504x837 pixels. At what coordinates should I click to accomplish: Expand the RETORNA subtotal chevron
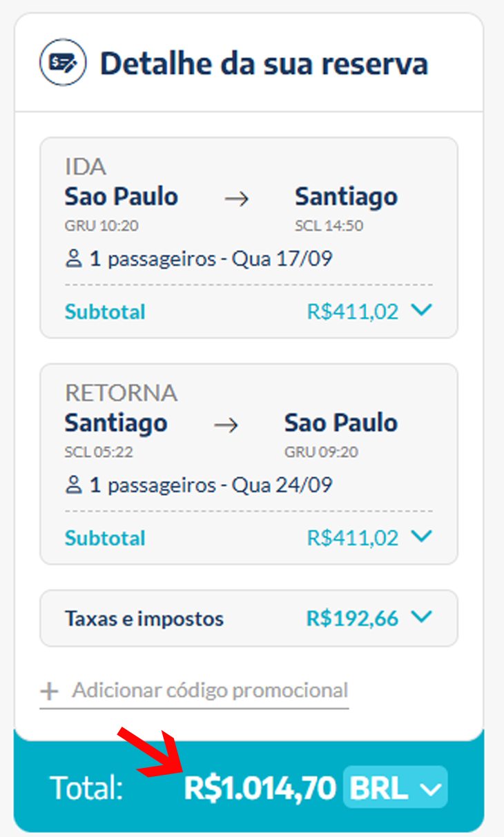[x=421, y=537]
